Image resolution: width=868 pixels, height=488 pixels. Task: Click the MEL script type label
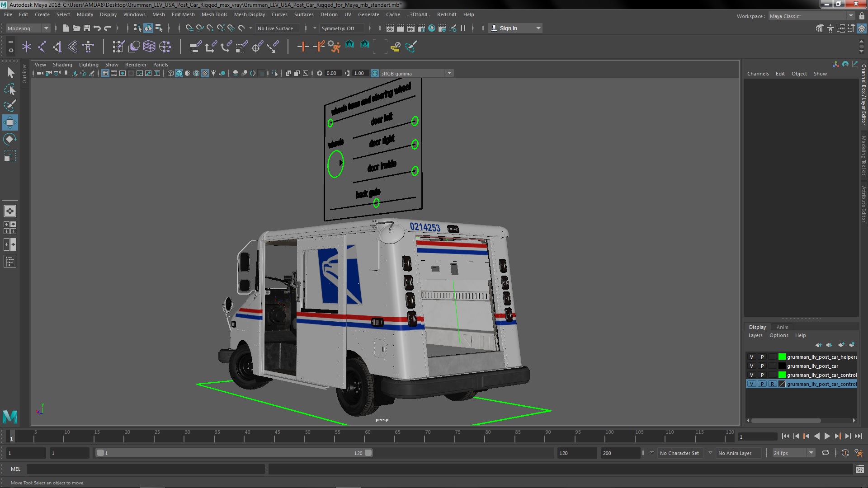click(16, 469)
